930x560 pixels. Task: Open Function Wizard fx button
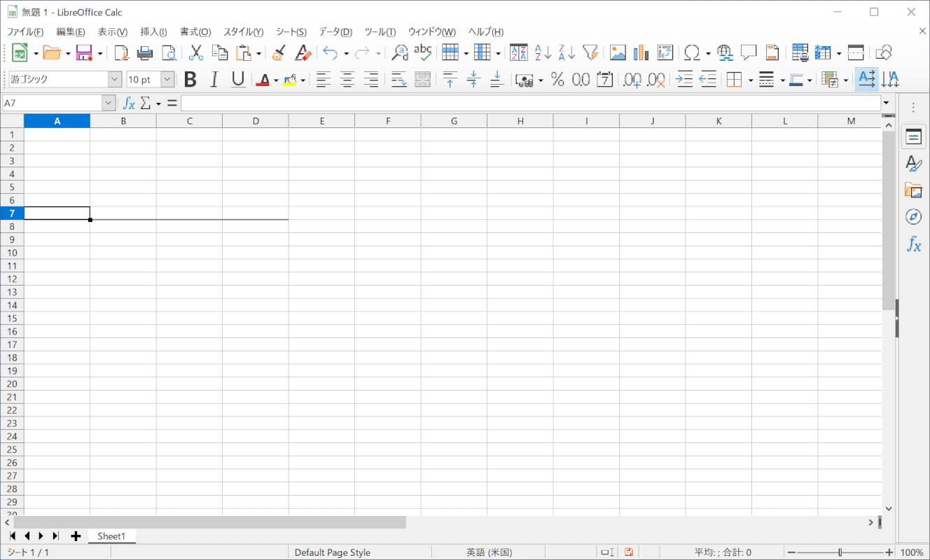(129, 104)
